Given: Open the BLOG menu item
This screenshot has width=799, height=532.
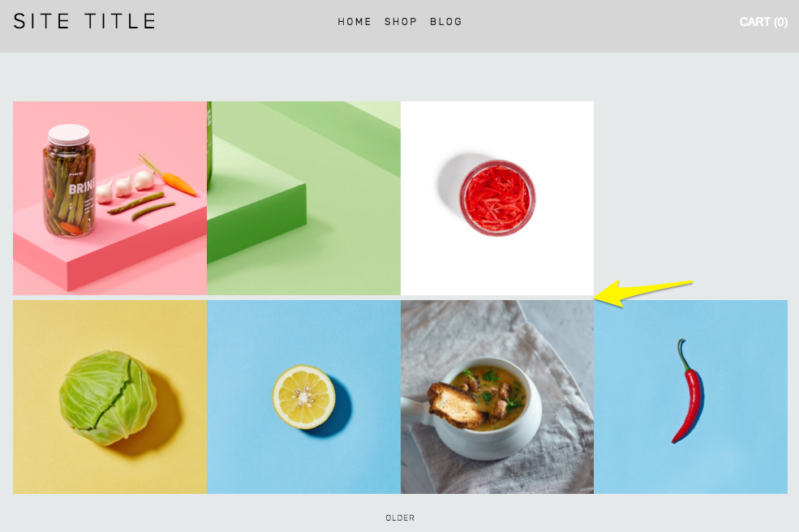Looking at the screenshot, I should pyautogui.click(x=446, y=22).
